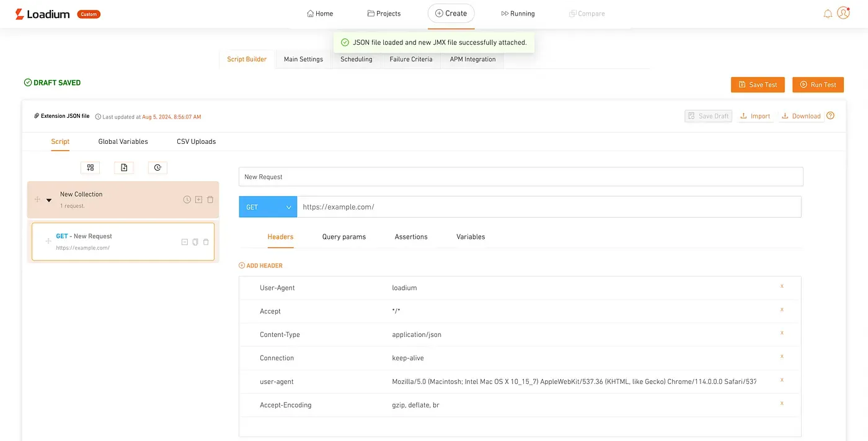868x441 pixels.
Task: Open the help question mark icon
Action: pos(830,115)
